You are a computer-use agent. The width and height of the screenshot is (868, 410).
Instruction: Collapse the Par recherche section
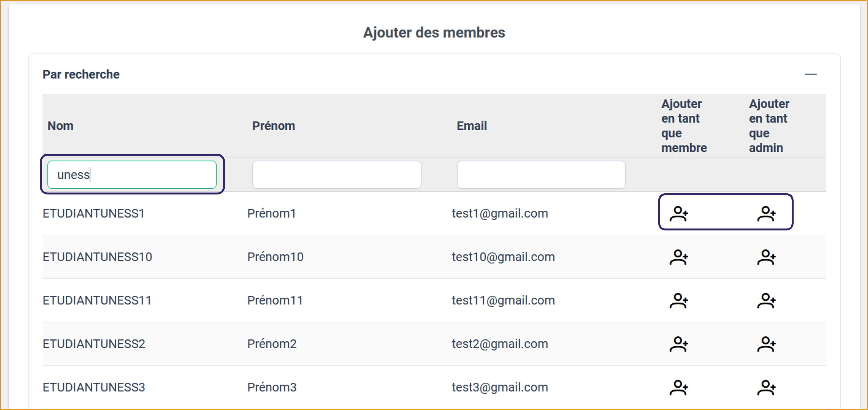click(810, 74)
